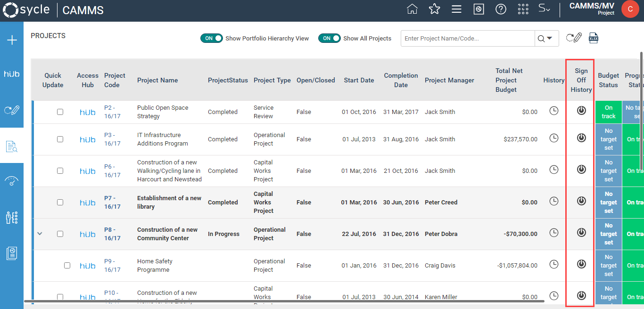Open the hub icon in left sidebar
644x309 pixels.
click(x=12, y=74)
